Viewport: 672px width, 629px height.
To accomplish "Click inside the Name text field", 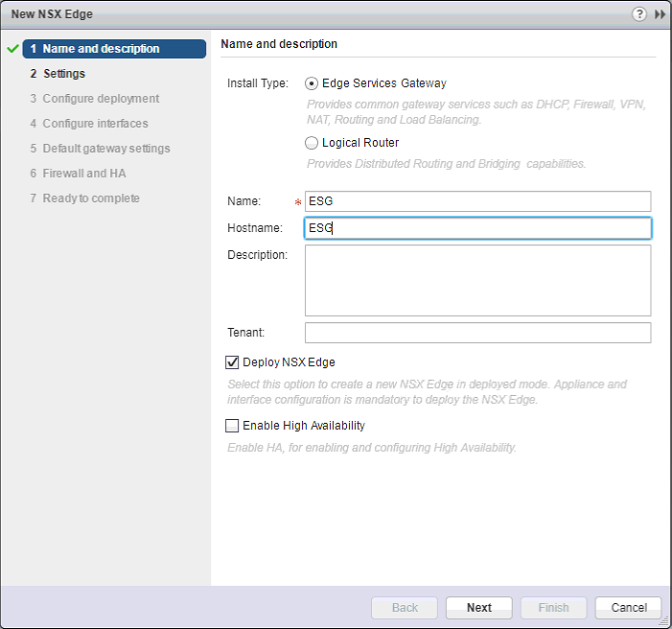I will click(477, 201).
